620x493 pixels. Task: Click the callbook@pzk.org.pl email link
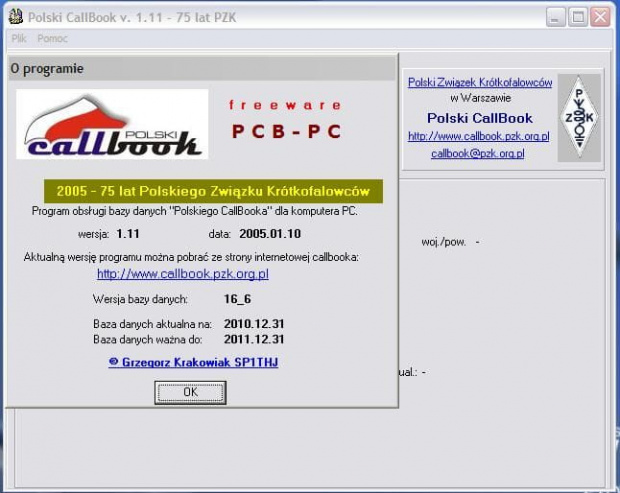coord(477,154)
